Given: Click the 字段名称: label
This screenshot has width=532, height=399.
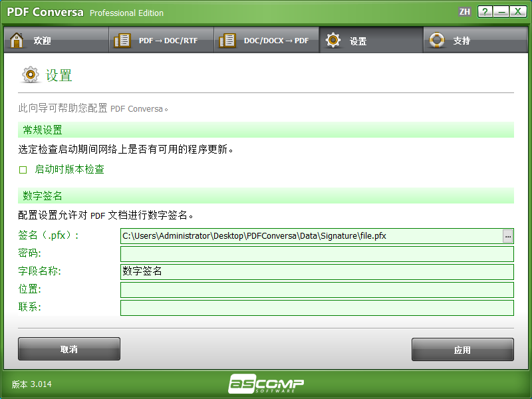Looking at the screenshot, I should 40,271.
